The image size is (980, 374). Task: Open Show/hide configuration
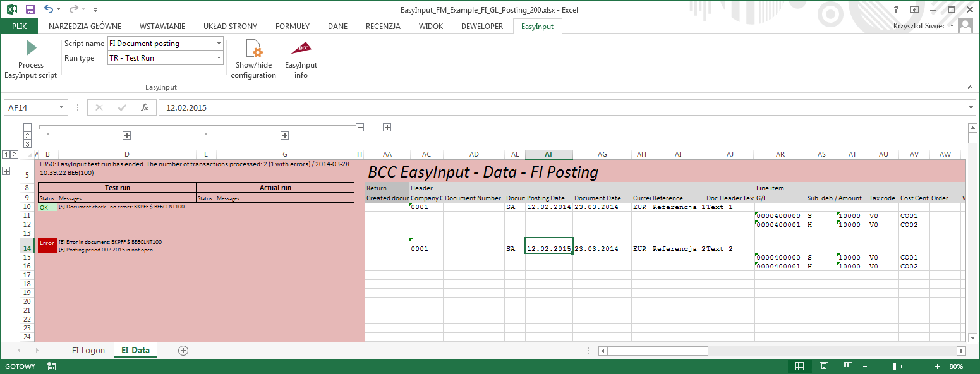pyautogui.click(x=253, y=59)
